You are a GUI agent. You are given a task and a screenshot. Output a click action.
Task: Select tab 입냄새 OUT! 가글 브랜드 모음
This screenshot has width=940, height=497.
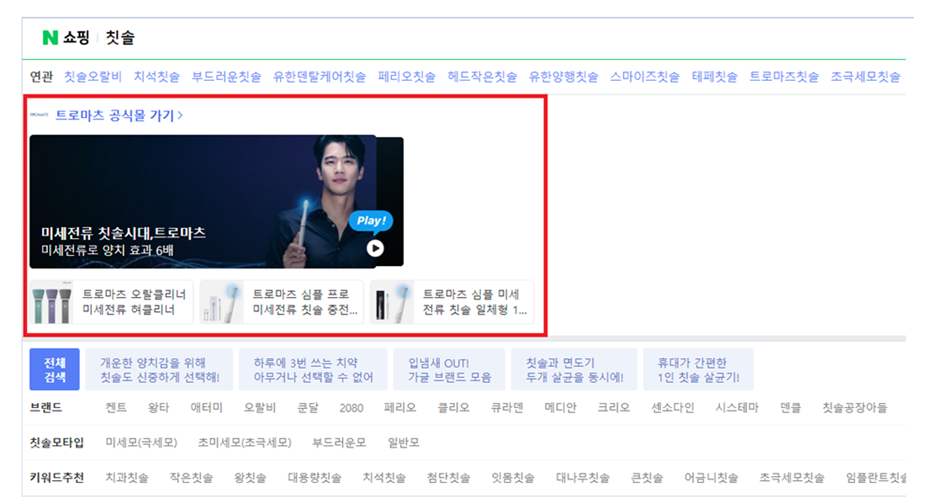(x=449, y=370)
